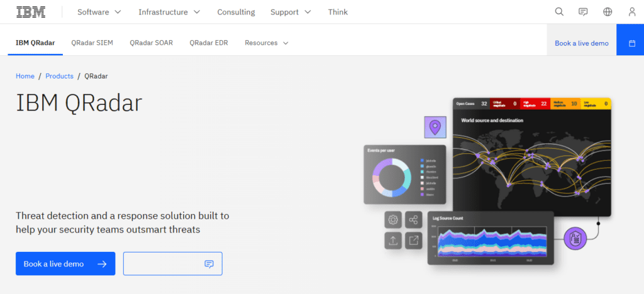Open the search magnifier icon
Image resolution: width=644 pixels, height=294 pixels.
coord(559,12)
